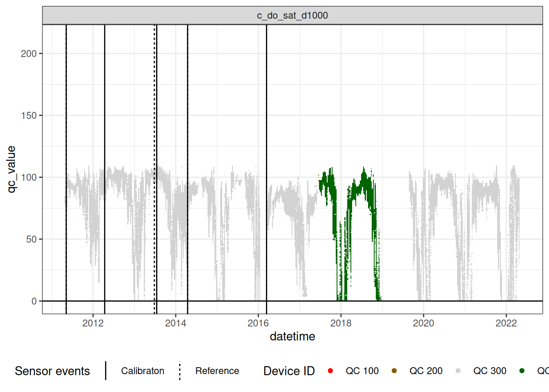
Task: Click the c_do_sat_d1000 facet strip title
Action: click(x=292, y=16)
